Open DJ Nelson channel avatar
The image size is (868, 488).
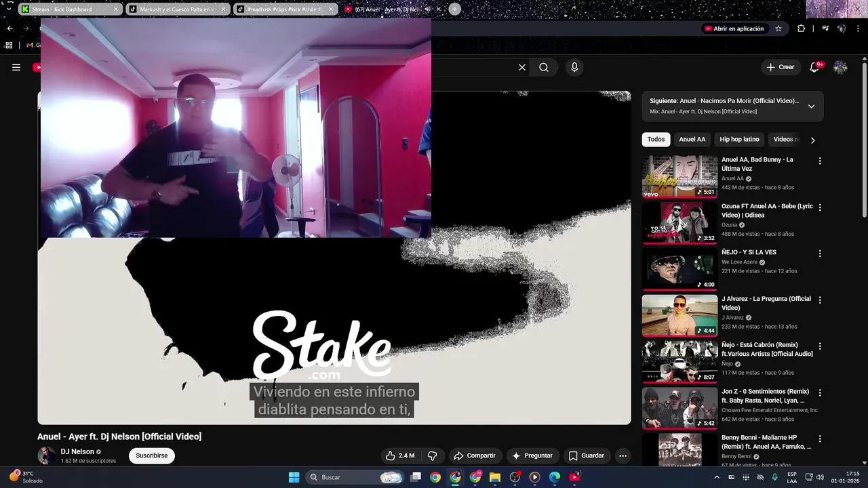[47, 455]
